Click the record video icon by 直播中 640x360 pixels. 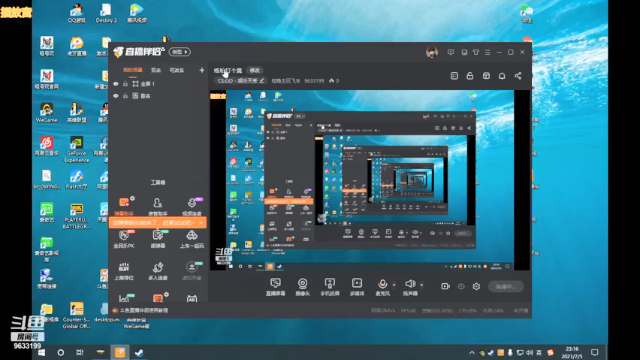[x=445, y=287]
